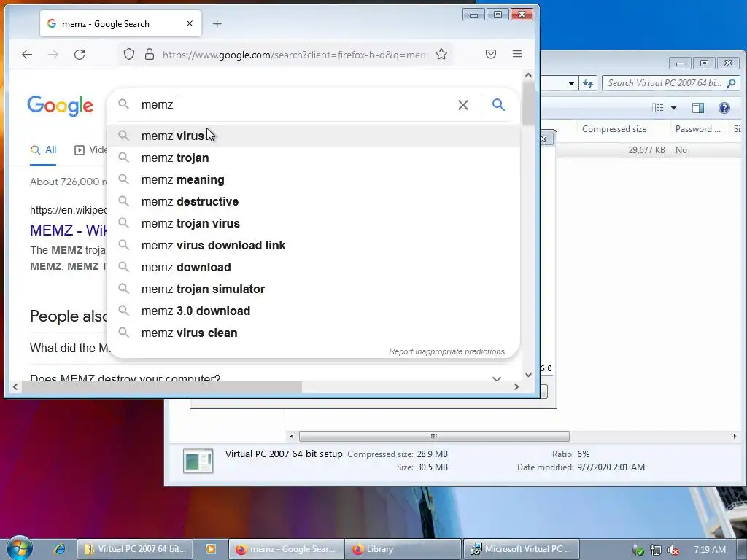The image size is (747, 560).
Task: Switch to Firefox Library taskbar window
Action: tap(403, 549)
